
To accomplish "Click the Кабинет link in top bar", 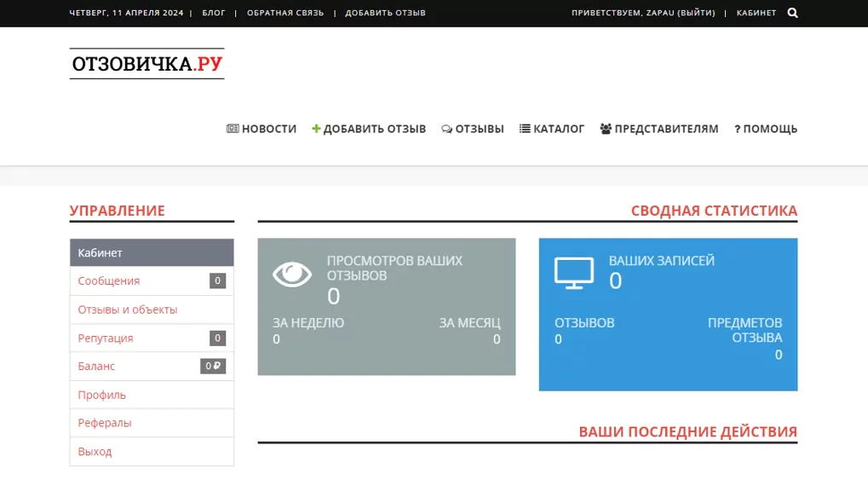I will (x=756, y=13).
